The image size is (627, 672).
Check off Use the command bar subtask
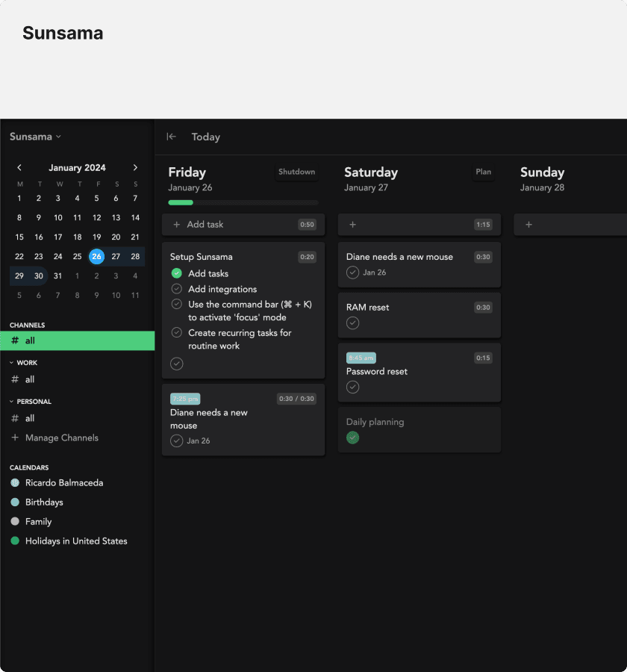pyautogui.click(x=177, y=305)
